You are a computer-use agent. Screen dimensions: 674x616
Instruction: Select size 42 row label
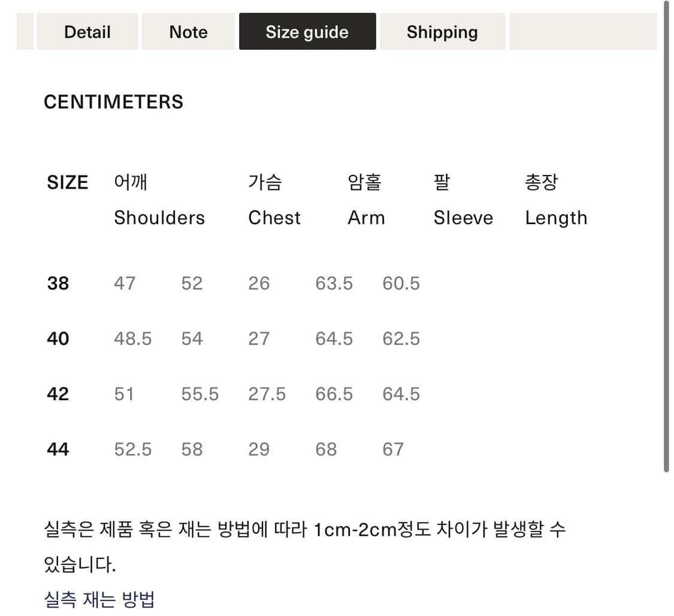[58, 394]
